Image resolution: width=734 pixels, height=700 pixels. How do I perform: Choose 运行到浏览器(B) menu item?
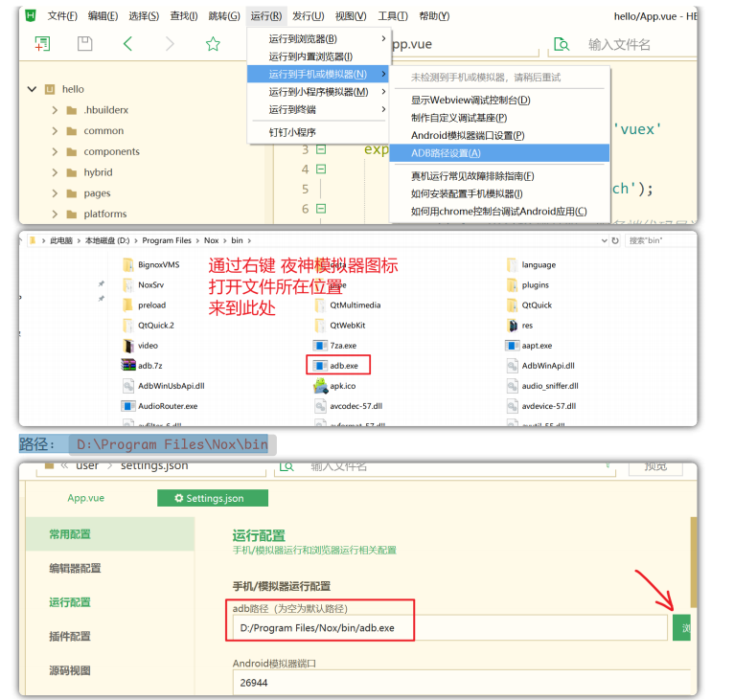pos(318,38)
